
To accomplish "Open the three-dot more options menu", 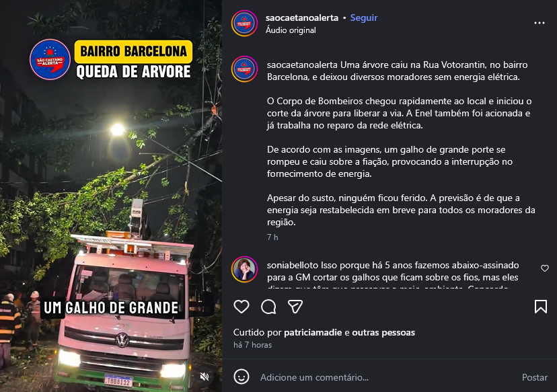I will [x=540, y=23].
